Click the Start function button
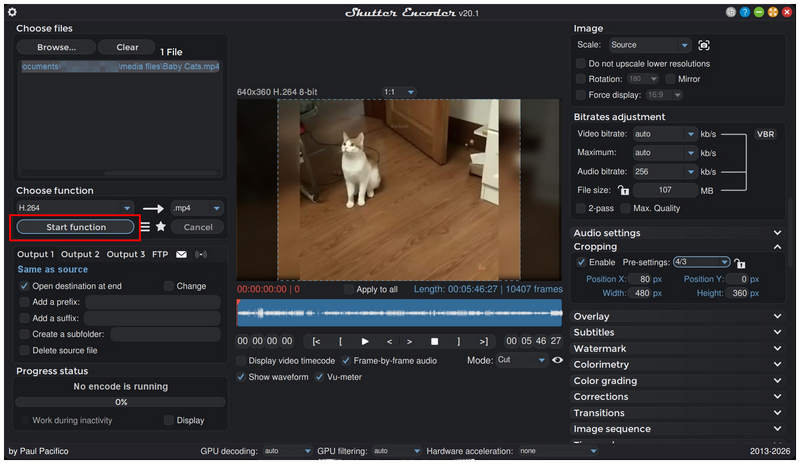 (76, 227)
